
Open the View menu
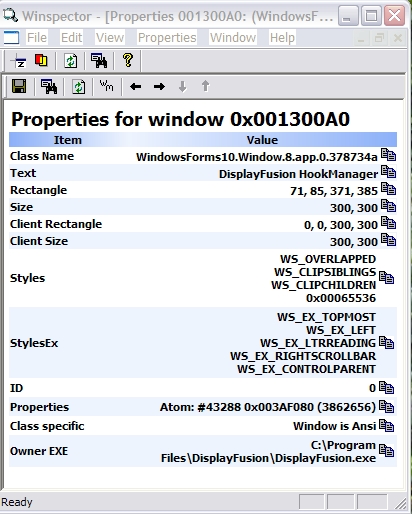(110, 38)
